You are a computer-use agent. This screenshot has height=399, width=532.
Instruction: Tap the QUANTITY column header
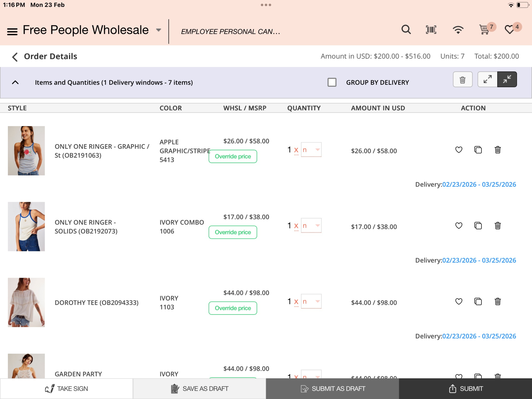304,108
